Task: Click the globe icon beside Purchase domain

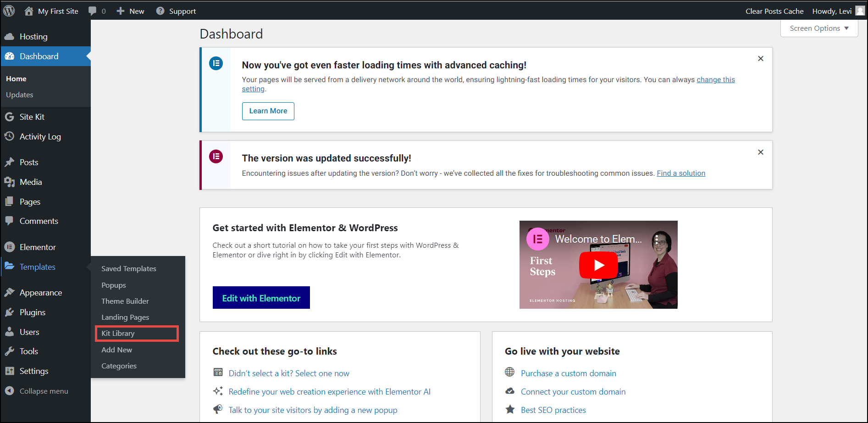Action: (510, 372)
